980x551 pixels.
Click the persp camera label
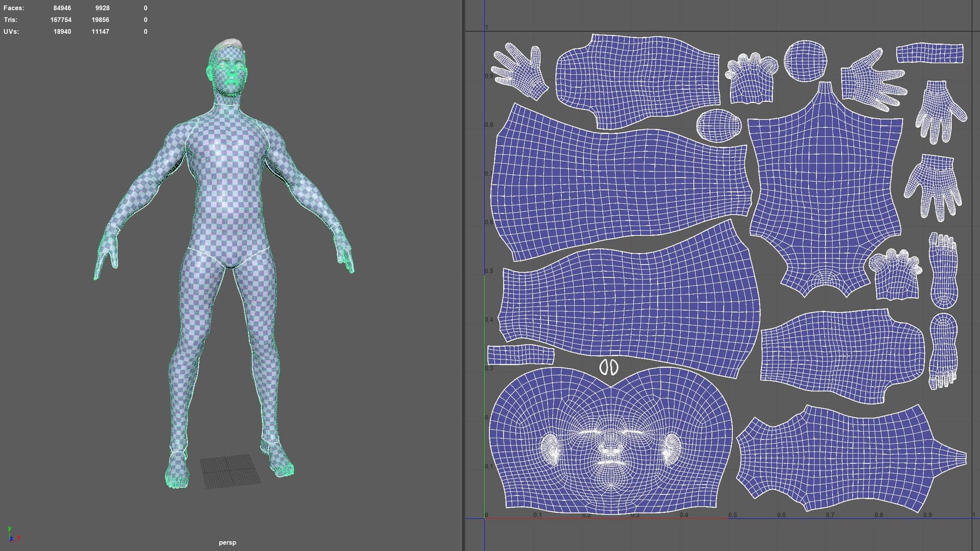point(226,542)
